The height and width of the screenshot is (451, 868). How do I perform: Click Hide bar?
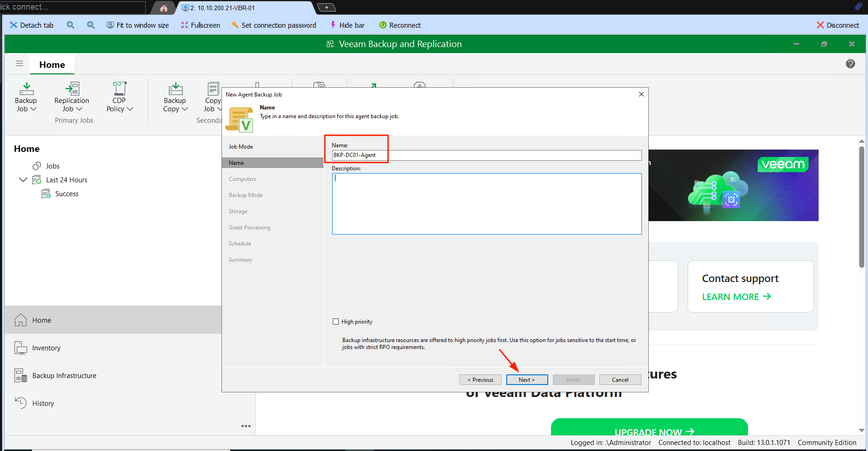347,25
